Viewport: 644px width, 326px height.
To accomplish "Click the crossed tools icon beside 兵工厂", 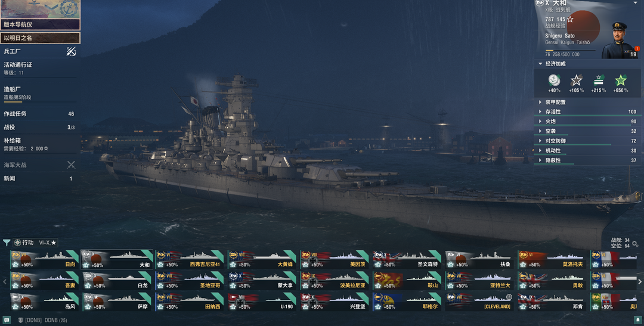I will point(71,51).
